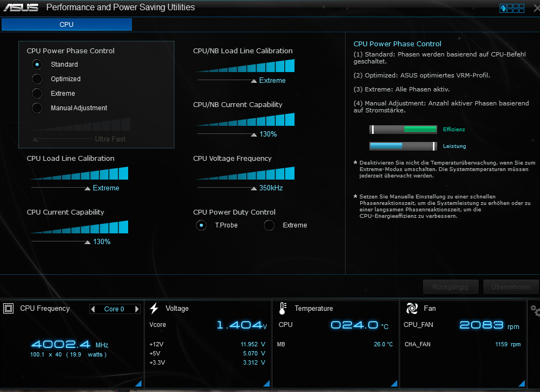Close the utility window
The width and height of the screenshot is (540, 392).
coord(537,8)
